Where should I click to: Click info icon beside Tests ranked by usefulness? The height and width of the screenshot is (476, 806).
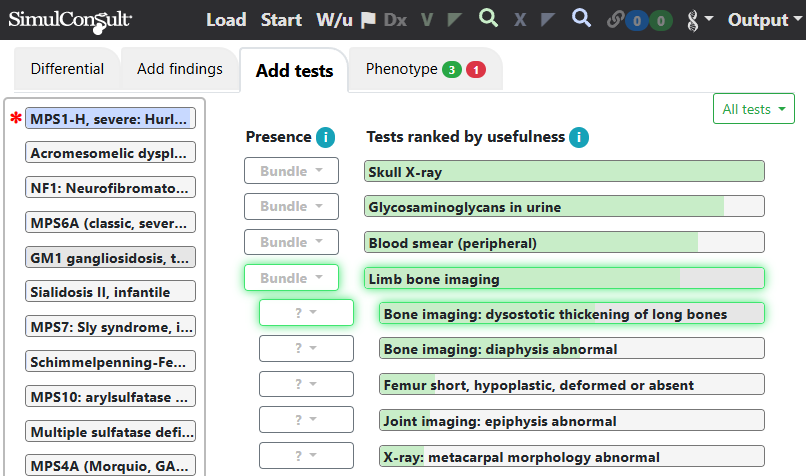point(579,137)
